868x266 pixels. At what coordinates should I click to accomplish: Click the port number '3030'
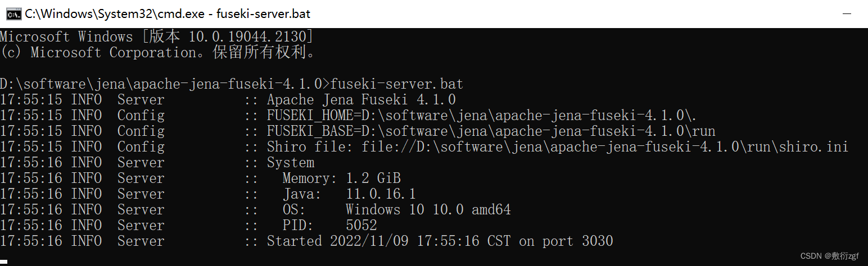pos(597,241)
